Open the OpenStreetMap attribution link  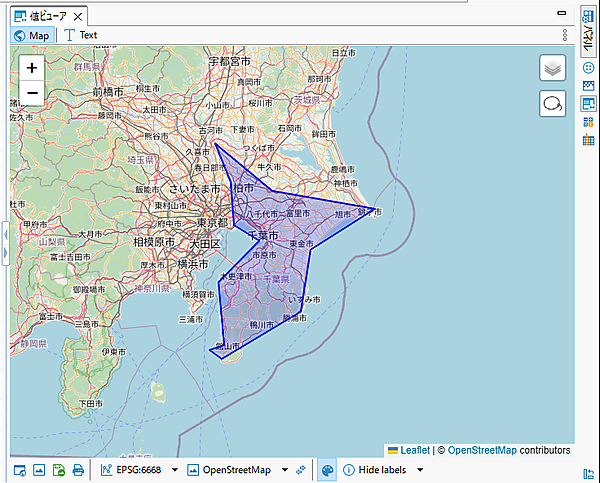[x=480, y=451]
